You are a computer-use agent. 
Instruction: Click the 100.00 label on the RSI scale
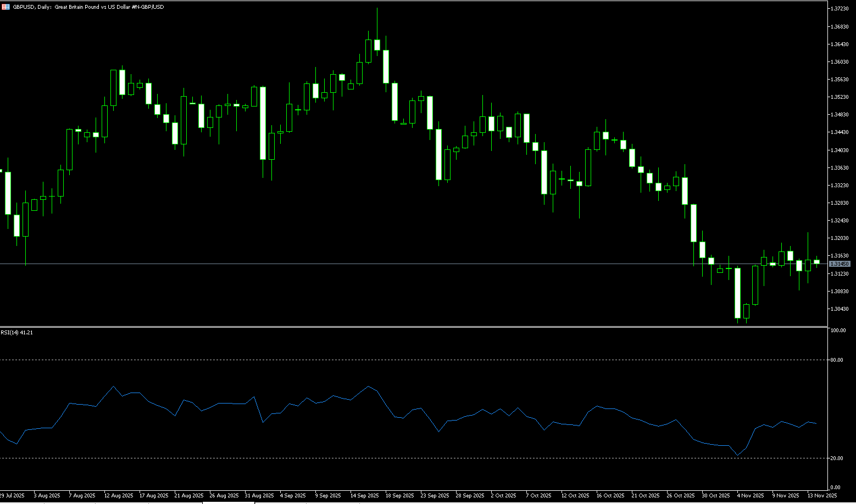(x=838, y=331)
